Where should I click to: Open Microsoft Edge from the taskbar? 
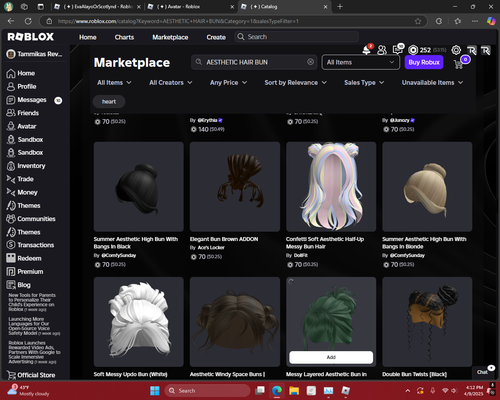[277, 390]
